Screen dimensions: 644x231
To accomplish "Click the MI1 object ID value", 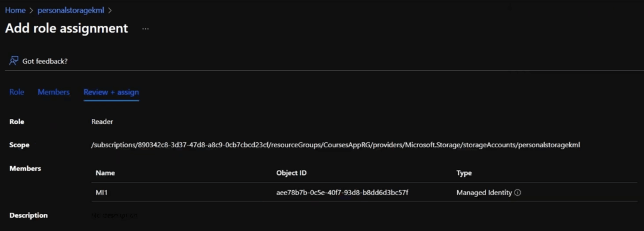I will [x=342, y=193].
